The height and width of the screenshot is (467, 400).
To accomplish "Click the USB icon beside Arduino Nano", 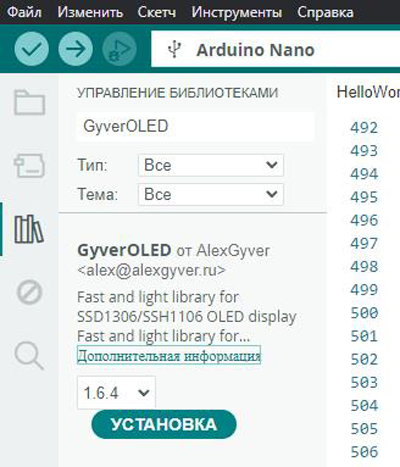I will [x=174, y=50].
